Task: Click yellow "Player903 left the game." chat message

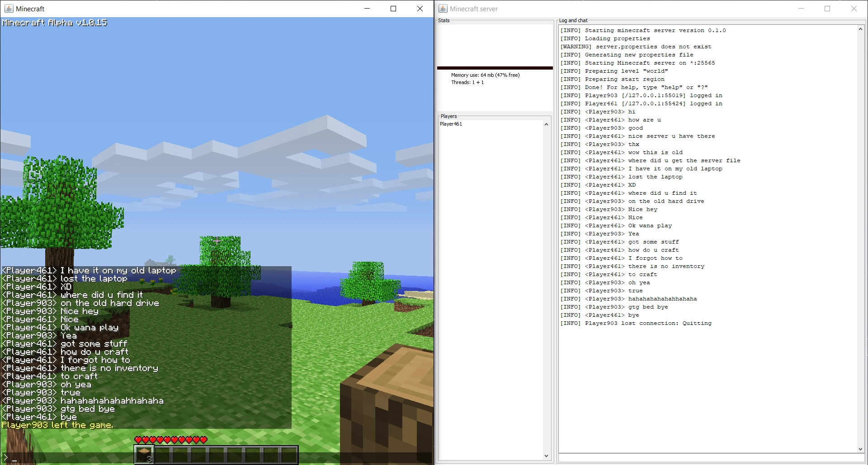Action: (x=57, y=425)
